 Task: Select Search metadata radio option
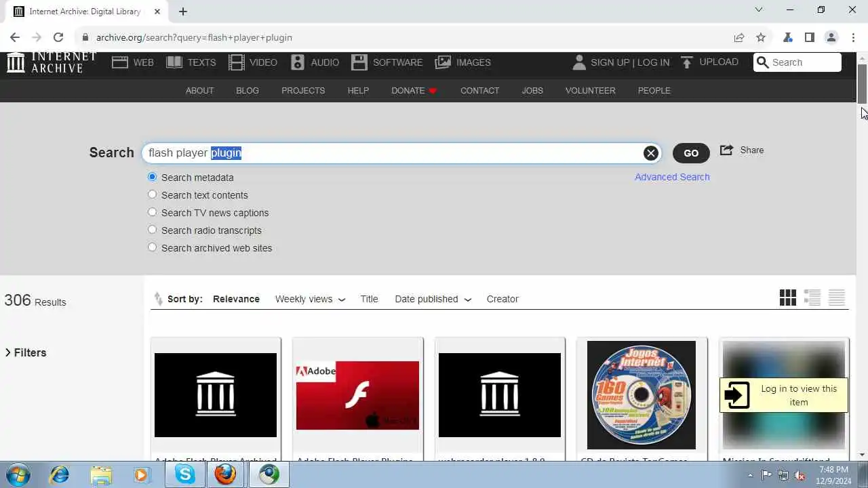coord(152,177)
